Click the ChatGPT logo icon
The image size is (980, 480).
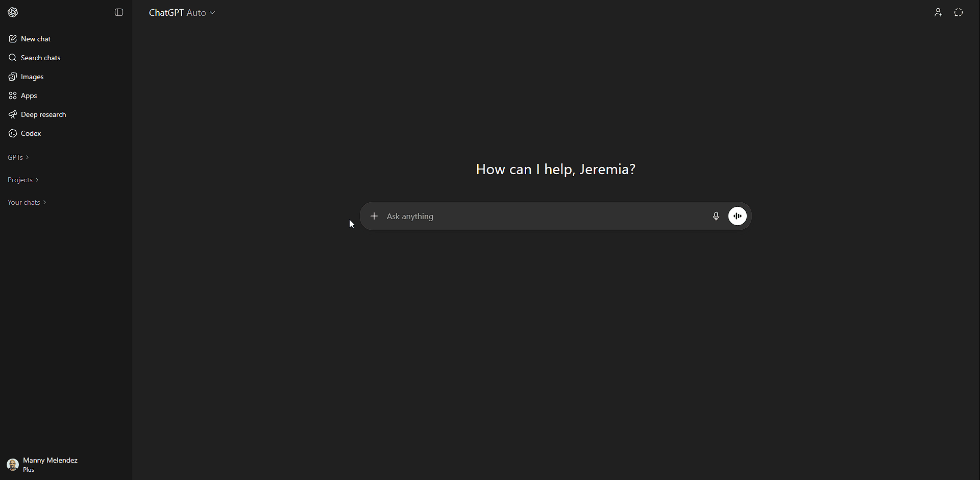click(13, 12)
